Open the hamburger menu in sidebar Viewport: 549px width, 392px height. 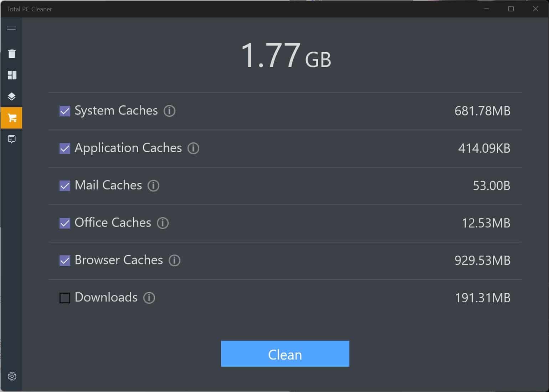[11, 28]
